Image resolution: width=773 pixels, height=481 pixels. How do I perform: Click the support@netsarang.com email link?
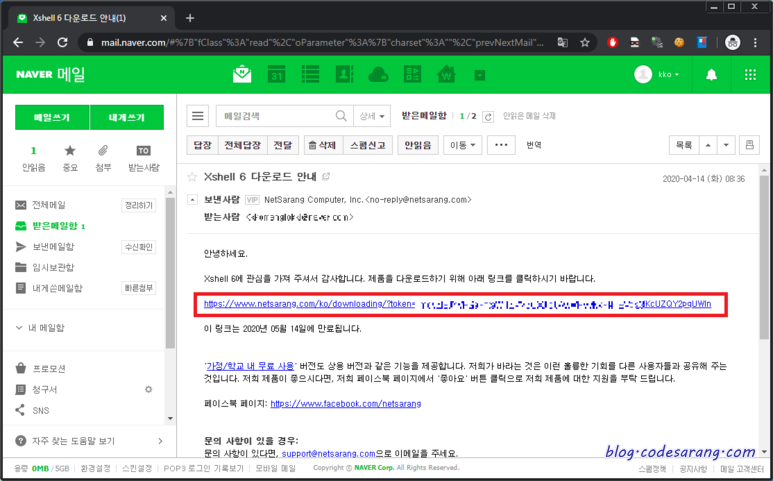pos(329,453)
